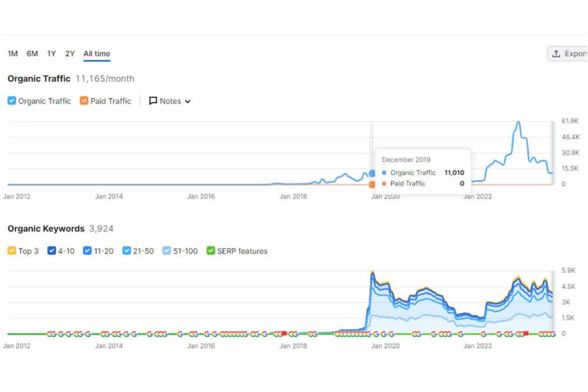
Task: Click the December 2019 tooltip title
Action: (x=406, y=160)
